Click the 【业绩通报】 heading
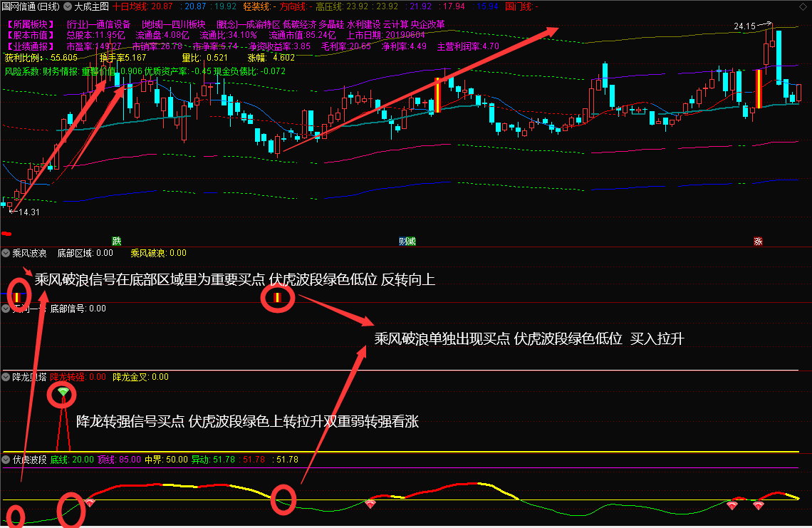This screenshot has width=812, height=528. tap(31, 46)
